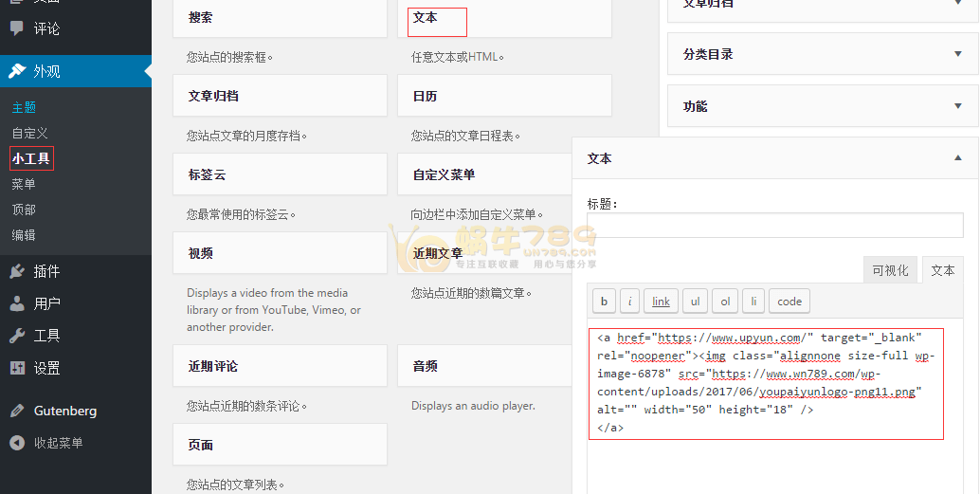Click the Comments speech bubble icon
This screenshot has width=980, height=494.
tap(17, 28)
